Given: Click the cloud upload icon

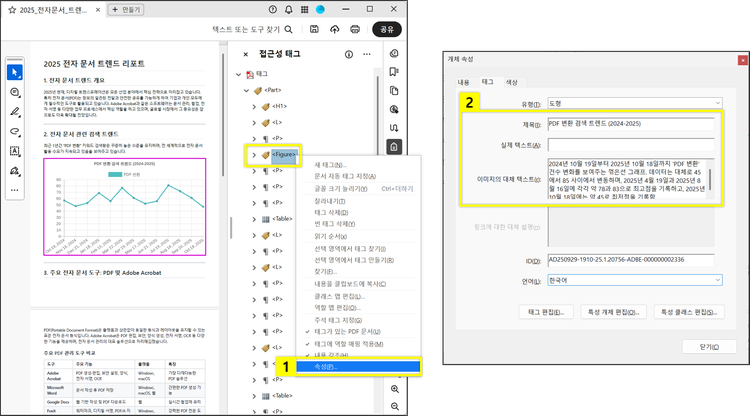Looking at the screenshot, I should pyautogui.click(x=335, y=29).
